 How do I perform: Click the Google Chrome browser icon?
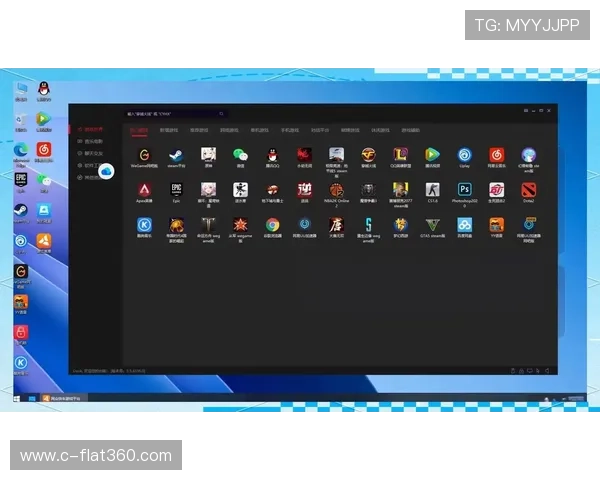272,225
